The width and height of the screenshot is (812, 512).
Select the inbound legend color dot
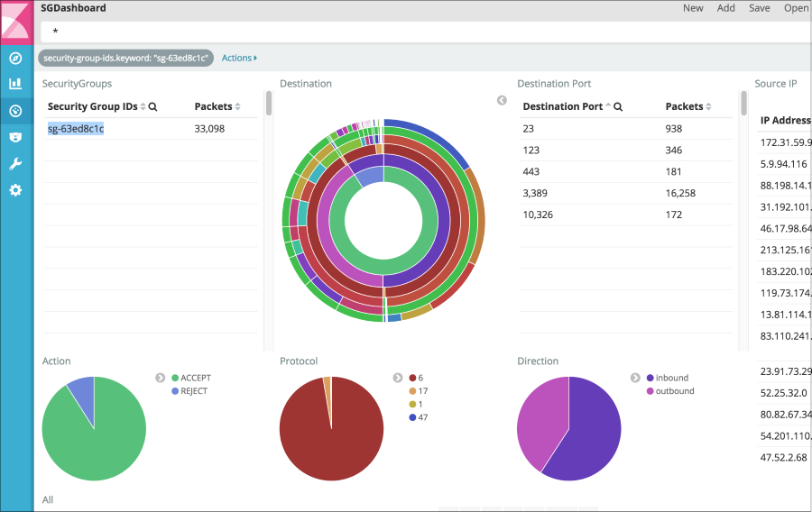point(651,378)
